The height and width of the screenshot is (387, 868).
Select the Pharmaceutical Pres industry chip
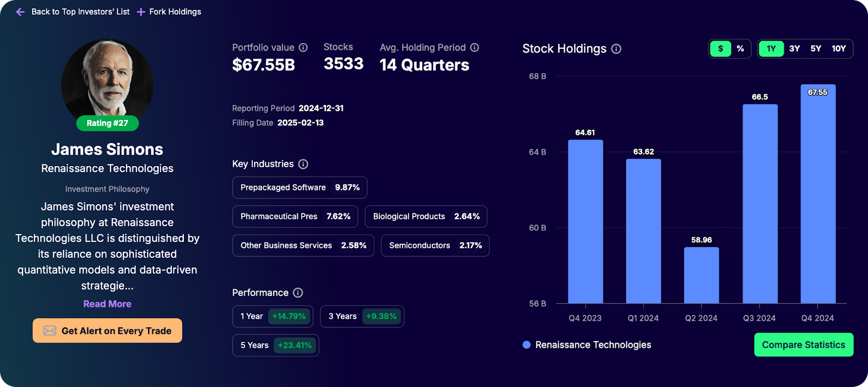pyautogui.click(x=295, y=217)
